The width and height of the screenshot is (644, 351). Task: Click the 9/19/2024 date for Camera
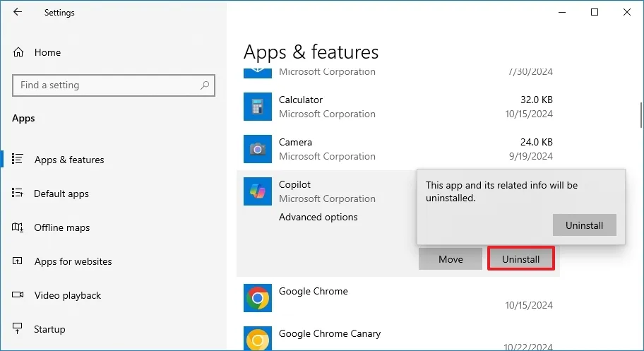point(531,156)
